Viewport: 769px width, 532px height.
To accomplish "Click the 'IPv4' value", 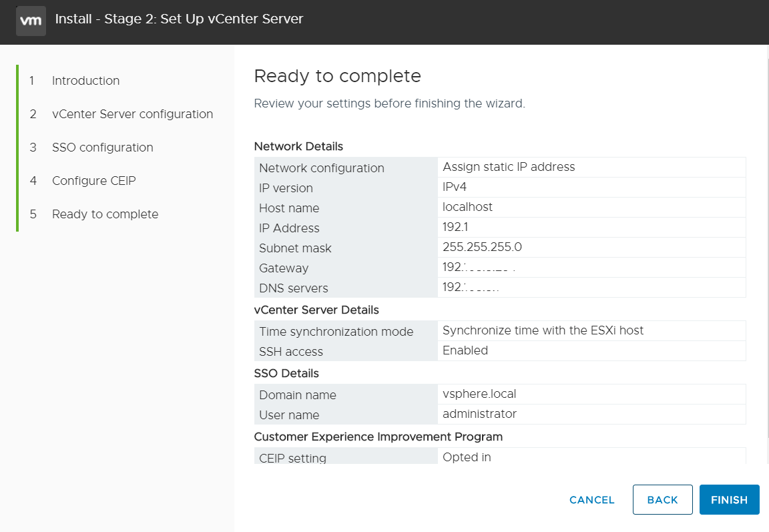I will point(454,187).
